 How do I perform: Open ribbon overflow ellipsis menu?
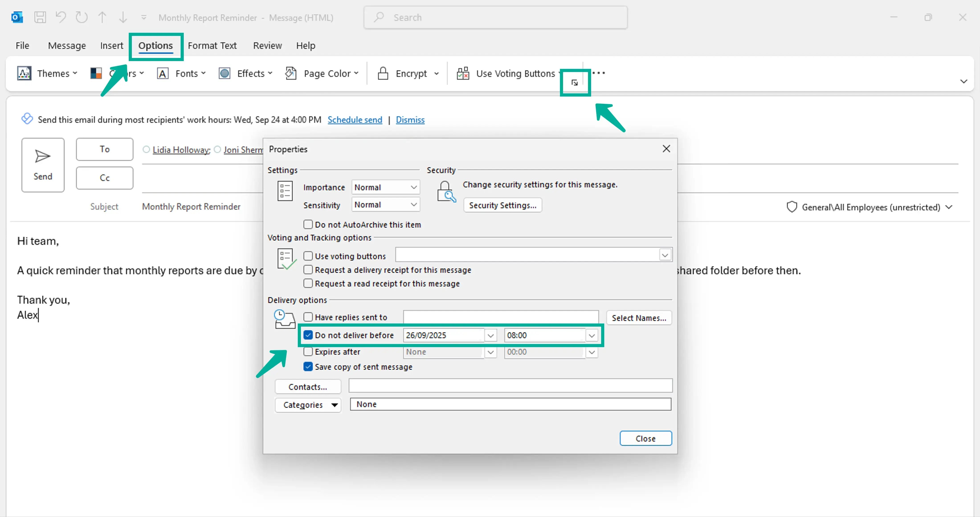pos(598,73)
